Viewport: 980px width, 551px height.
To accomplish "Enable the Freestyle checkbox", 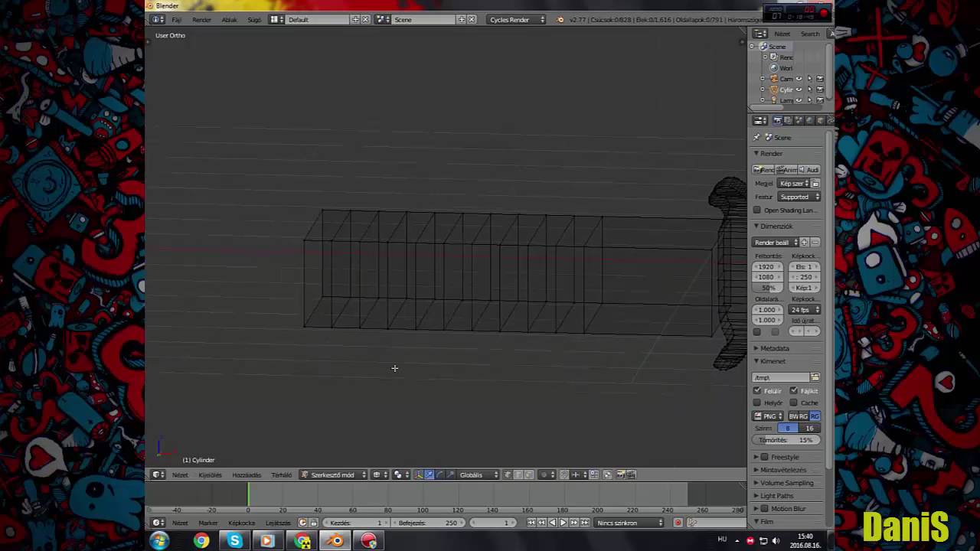I will tap(764, 458).
